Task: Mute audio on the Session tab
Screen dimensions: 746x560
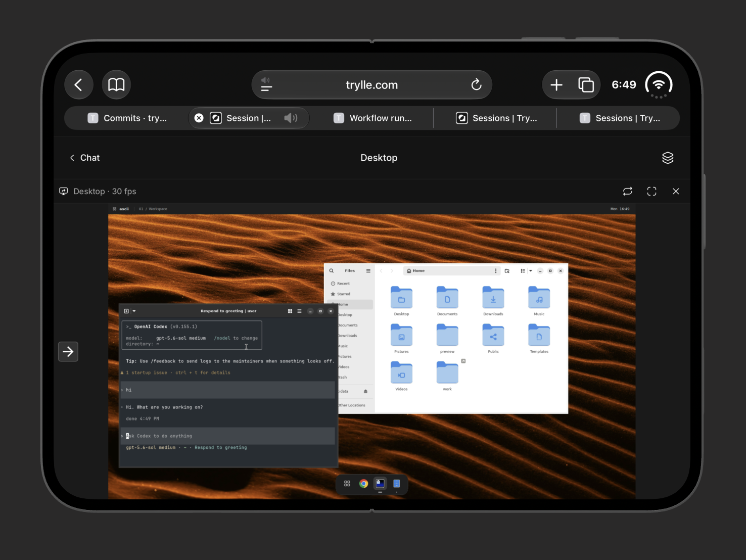Action: [291, 118]
